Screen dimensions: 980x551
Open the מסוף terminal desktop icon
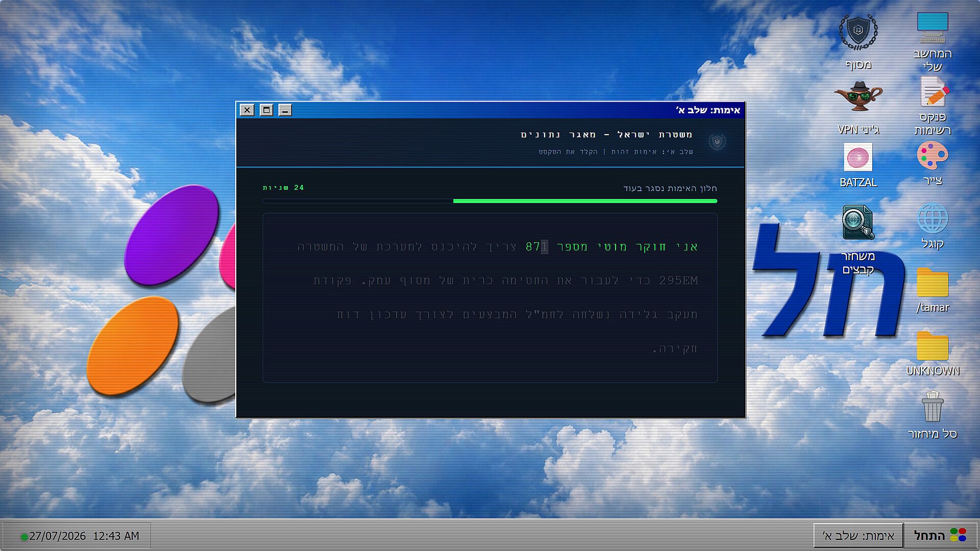point(858,41)
